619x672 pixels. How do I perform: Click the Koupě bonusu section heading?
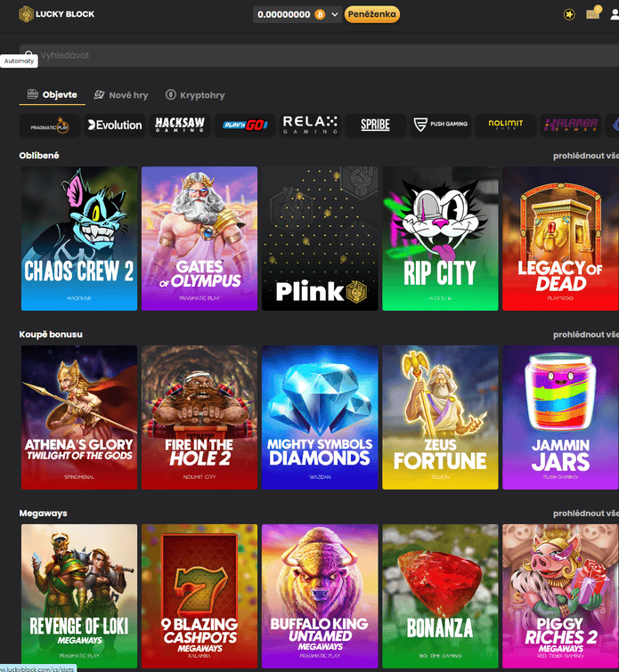(x=51, y=335)
